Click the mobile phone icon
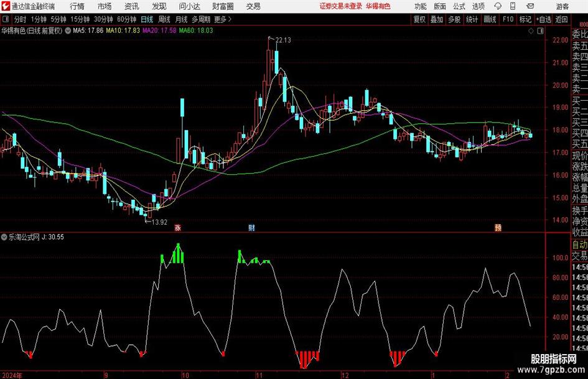The height and width of the screenshot is (379, 588). 513,6
